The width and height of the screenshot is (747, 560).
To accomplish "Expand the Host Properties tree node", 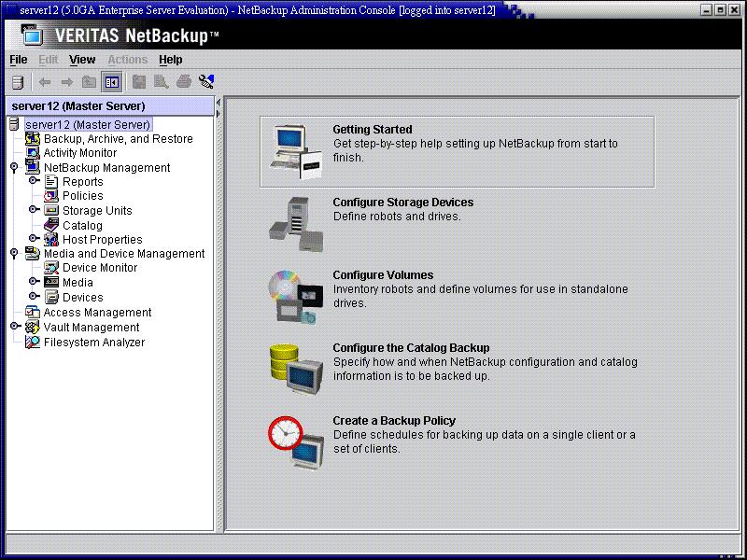I will [x=34, y=238].
